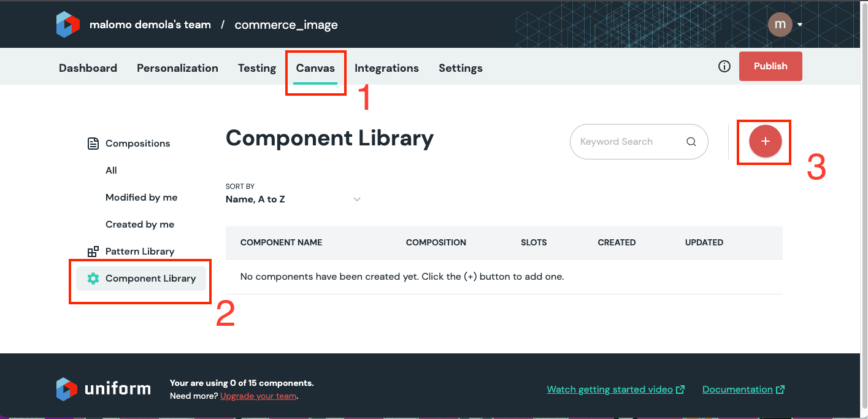Select Created by me filter
This screenshot has height=419, width=868.
(x=140, y=225)
